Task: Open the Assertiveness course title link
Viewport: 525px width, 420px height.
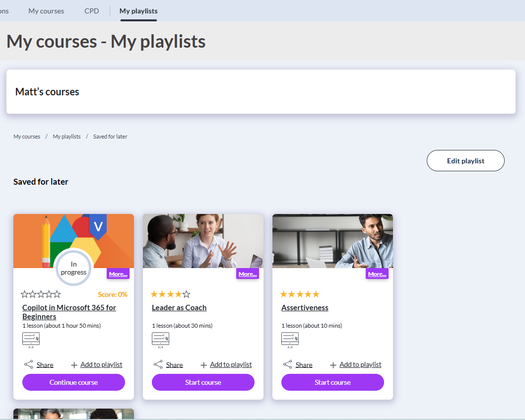Action: [x=305, y=308]
